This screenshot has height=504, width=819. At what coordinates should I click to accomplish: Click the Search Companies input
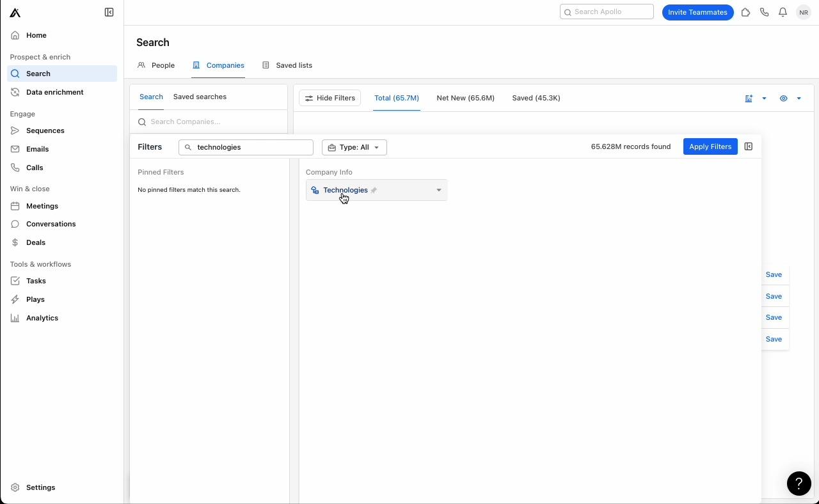click(x=209, y=122)
